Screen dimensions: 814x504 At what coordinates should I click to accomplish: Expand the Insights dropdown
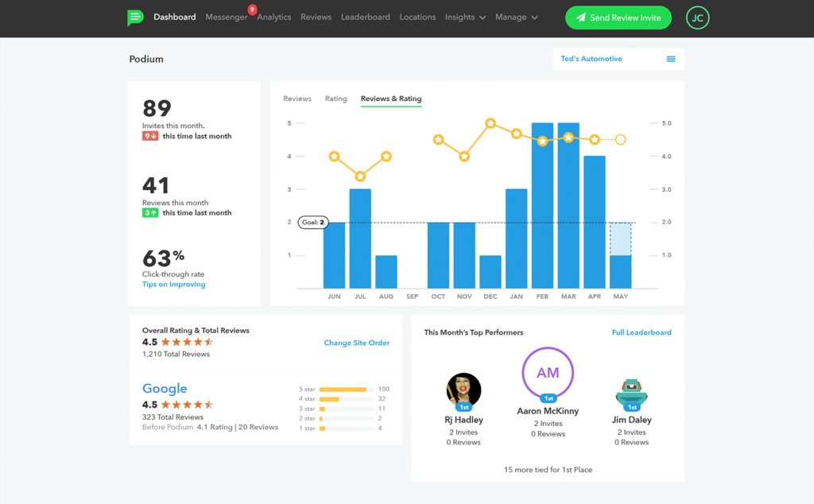click(x=465, y=17)
